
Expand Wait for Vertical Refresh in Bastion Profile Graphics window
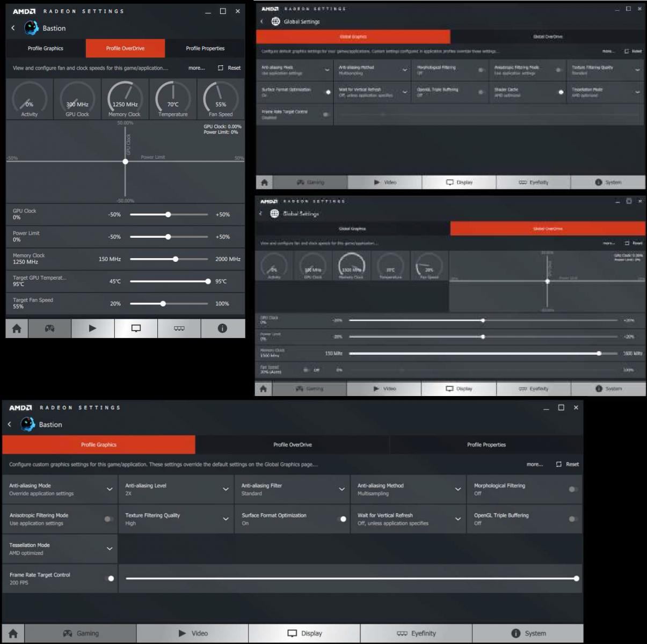click(458, 519)
